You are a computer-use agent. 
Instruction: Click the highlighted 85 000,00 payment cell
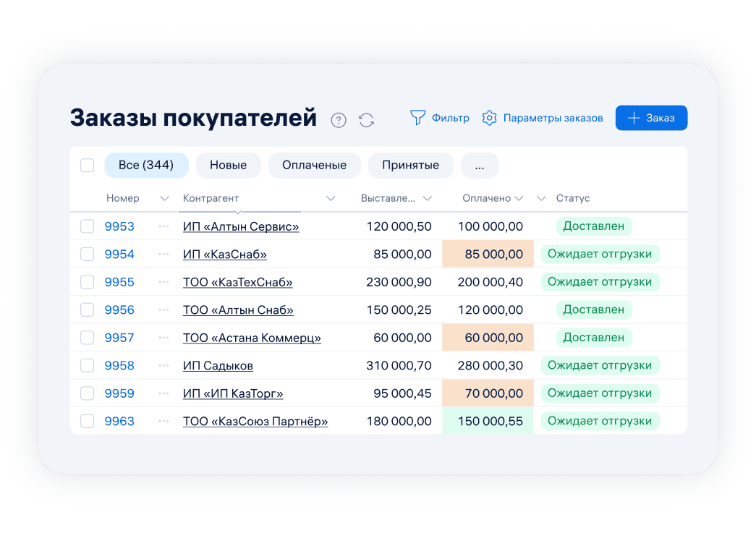point(488,254)
